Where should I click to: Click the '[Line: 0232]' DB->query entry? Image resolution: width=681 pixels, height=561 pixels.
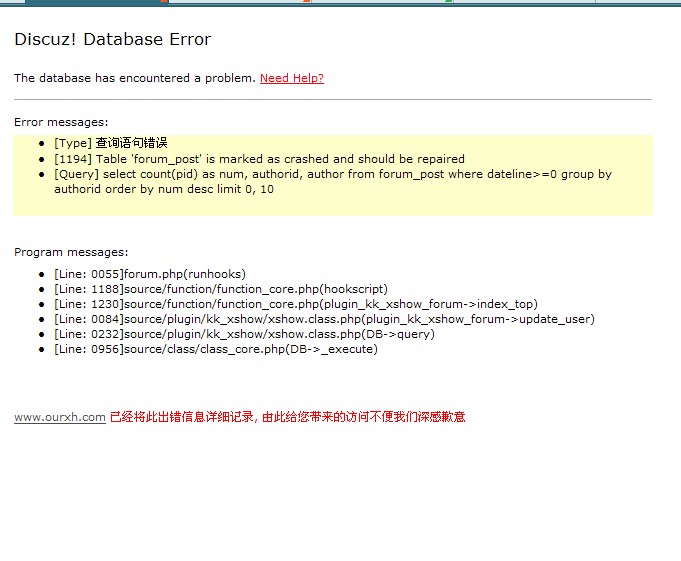coord(244,334)
